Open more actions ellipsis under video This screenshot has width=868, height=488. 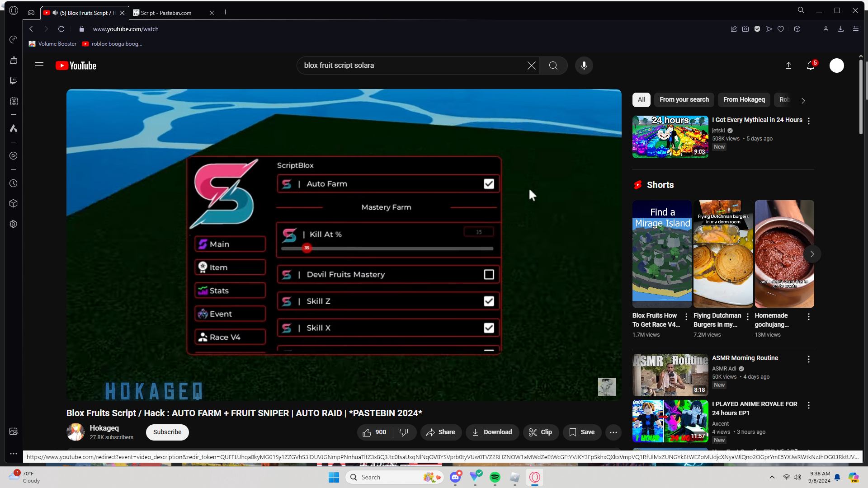click(613, 432)
